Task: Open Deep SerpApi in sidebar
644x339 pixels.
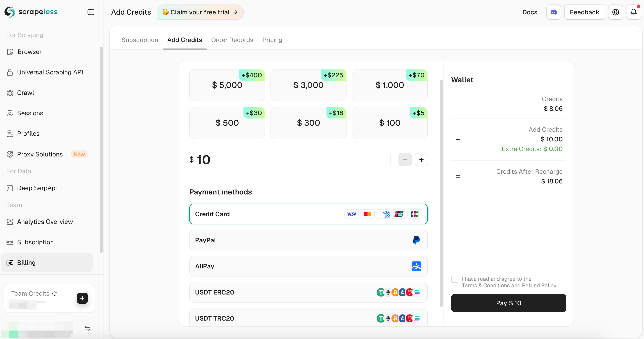Action: 37,188
